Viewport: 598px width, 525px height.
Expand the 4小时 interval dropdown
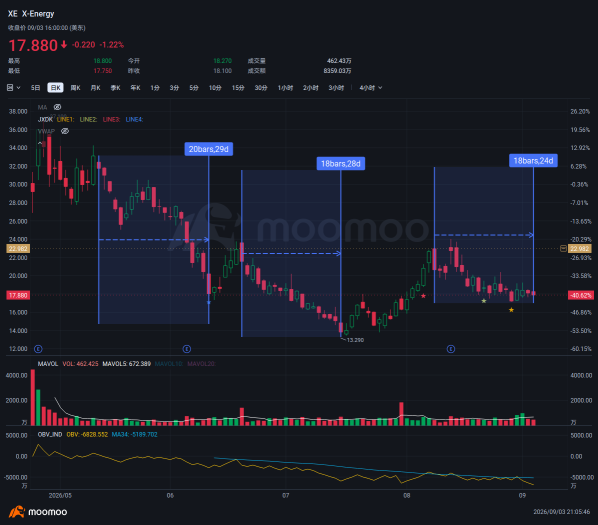[x=370, y=88]
